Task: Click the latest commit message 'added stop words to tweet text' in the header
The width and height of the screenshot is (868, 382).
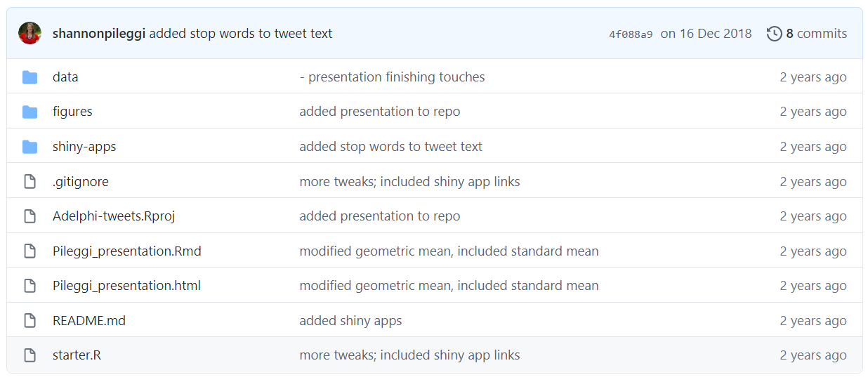Action: 241,34
